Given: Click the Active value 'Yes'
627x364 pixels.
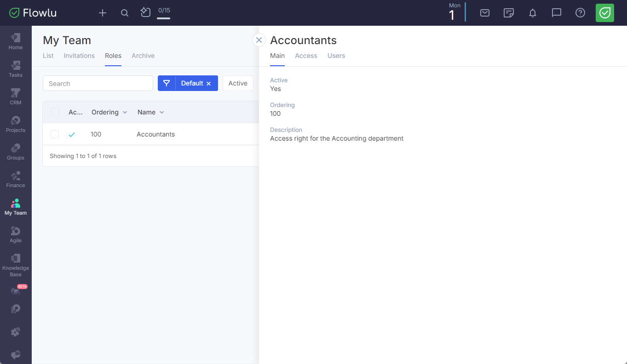Looking at the screenshot, I should coord(276,89).
